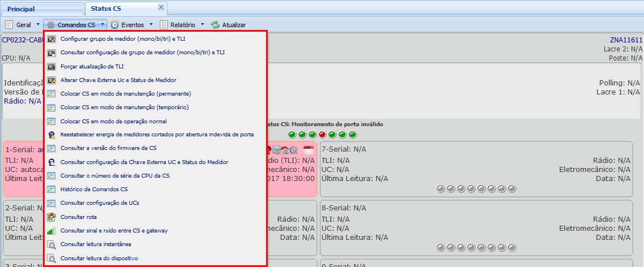Click the clock icon beside Eventos

pos(115,25)
